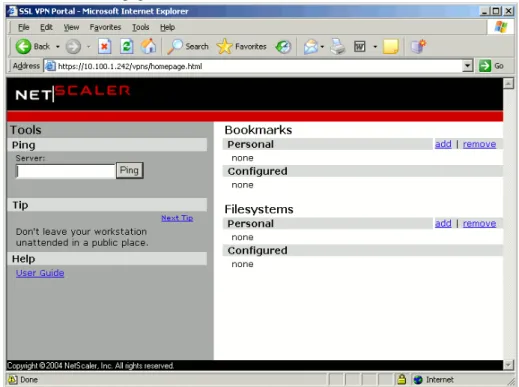This screenshot has height=387, width=519.
Task: Open the Favorites star toolbar button
Action: coord(241,46)
